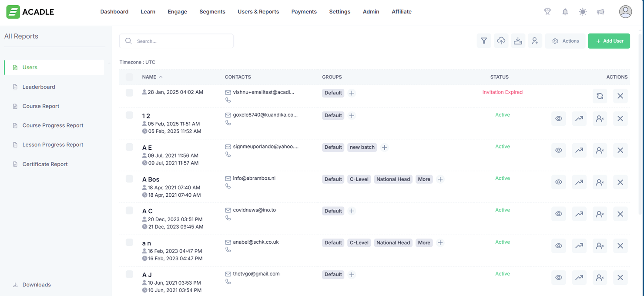
Task: Open the Segments menu item
Action: point(212,12)
